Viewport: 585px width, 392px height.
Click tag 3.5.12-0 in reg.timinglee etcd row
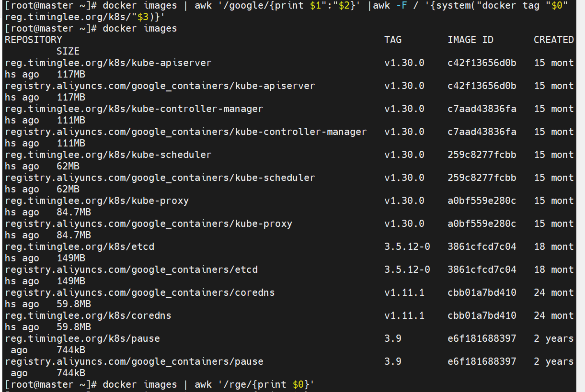pos(407,246)
